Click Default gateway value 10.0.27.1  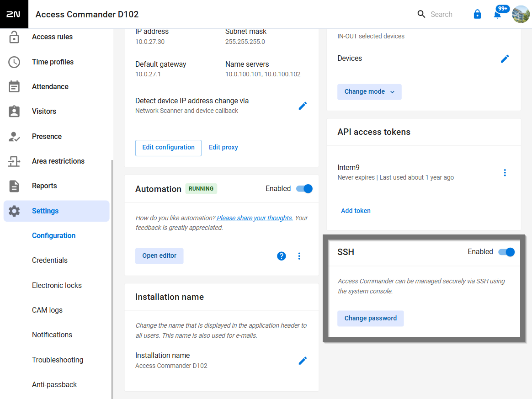tap(148, 74)
